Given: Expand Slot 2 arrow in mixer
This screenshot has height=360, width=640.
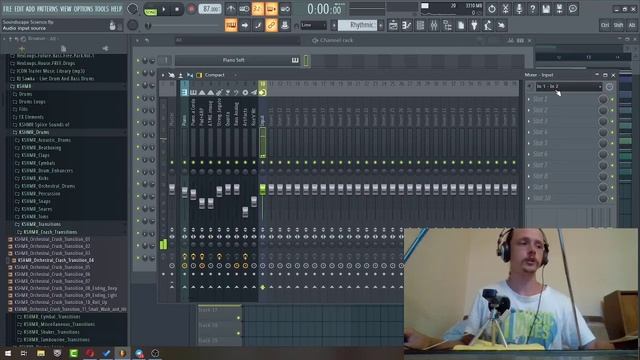Looking at the screenshot, I should click(x=529, y=111).
